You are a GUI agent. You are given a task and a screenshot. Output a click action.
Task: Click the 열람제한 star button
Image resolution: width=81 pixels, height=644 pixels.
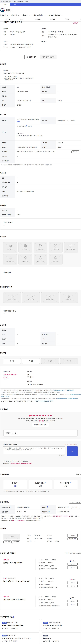coord(16,542)
